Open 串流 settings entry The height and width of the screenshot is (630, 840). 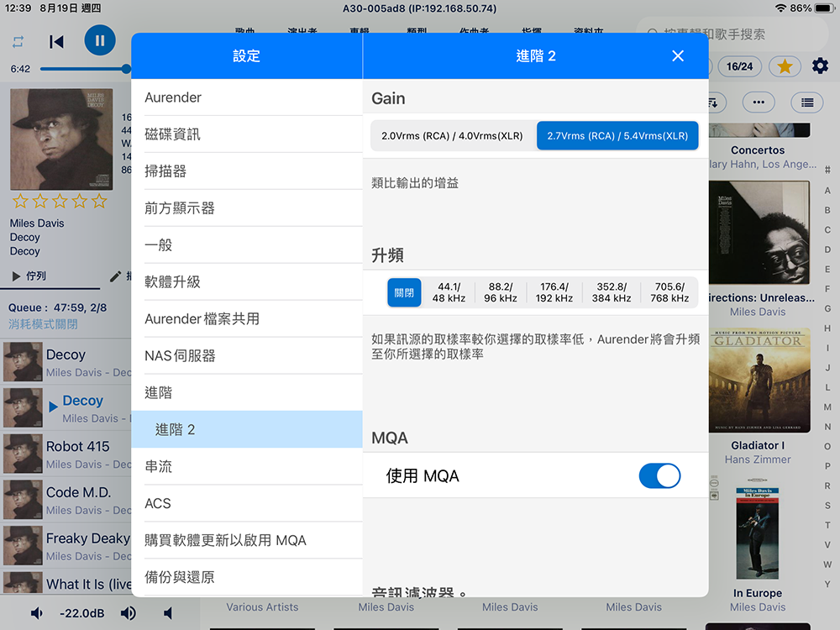[x=247, y=466]
